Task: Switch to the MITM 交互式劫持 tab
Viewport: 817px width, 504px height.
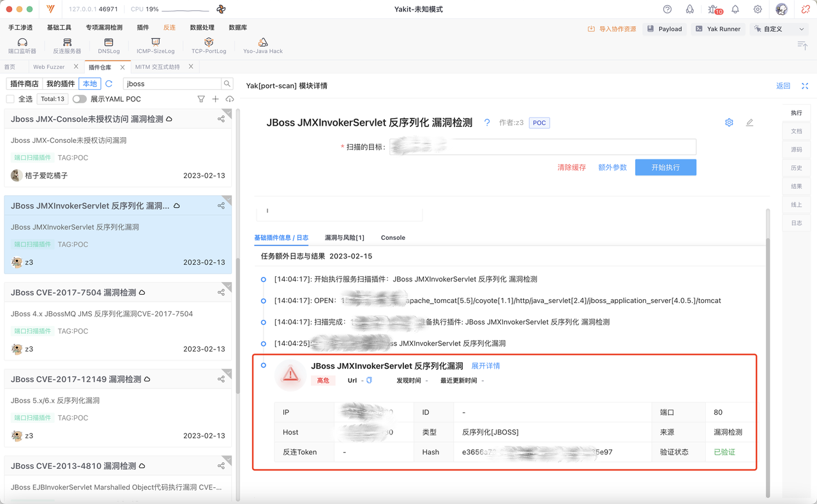Action: 158,67
